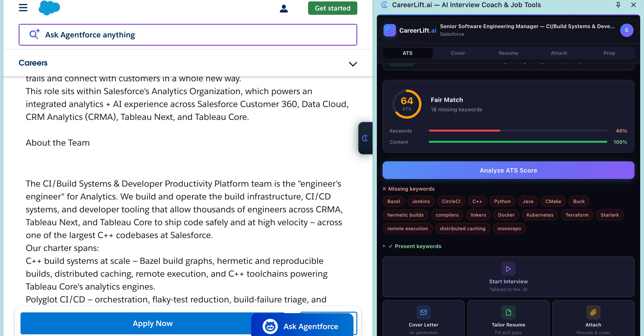Click the Salesforce cloud logo

click(49, 8)
